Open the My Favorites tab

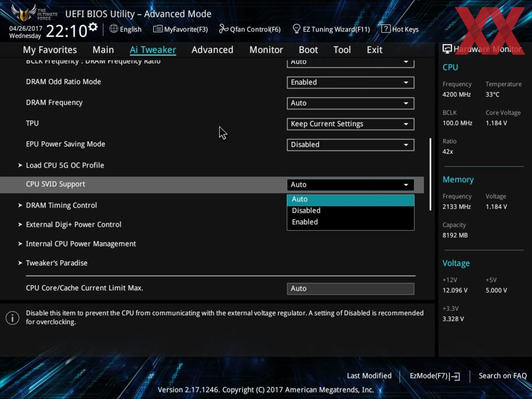click(x=50, y=50)
